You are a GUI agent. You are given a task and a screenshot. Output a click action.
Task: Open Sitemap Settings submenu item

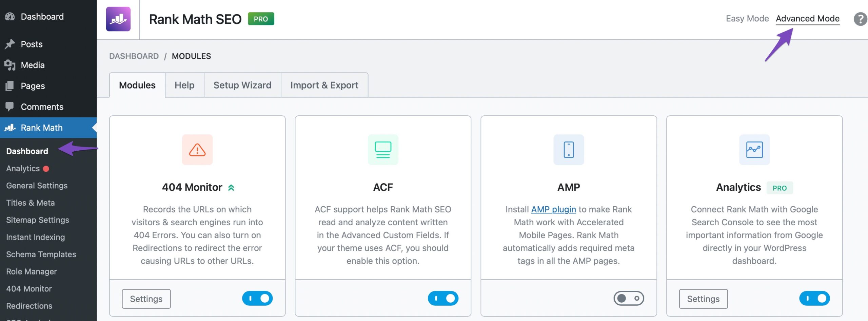[38, 220]
